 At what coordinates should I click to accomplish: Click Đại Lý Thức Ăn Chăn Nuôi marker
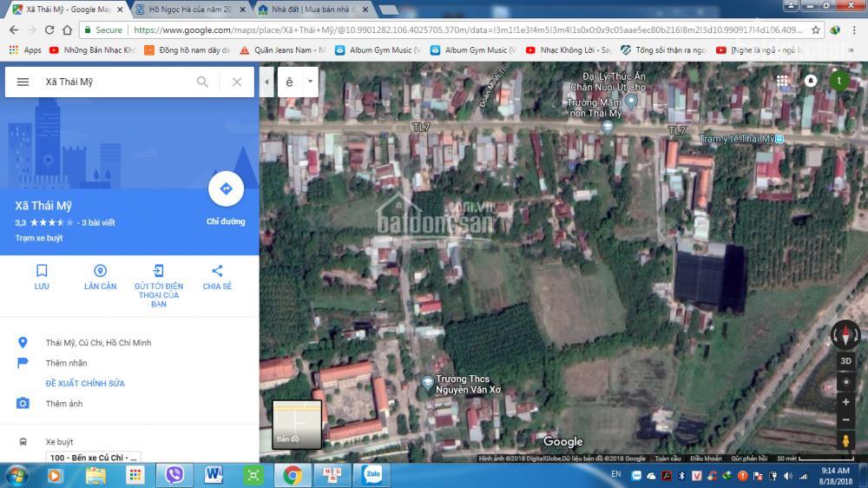631,102
